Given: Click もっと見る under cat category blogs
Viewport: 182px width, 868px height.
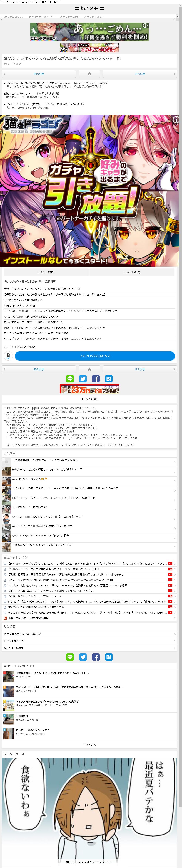Looking at the screenshot, I should click(x=89, y=745).
